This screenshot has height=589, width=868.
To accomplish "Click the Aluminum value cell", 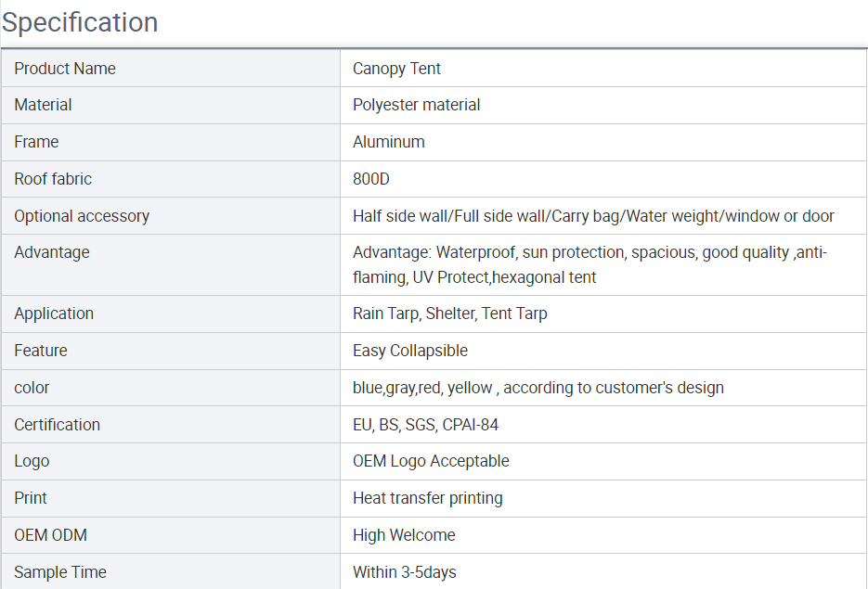I will pos(388,142).
